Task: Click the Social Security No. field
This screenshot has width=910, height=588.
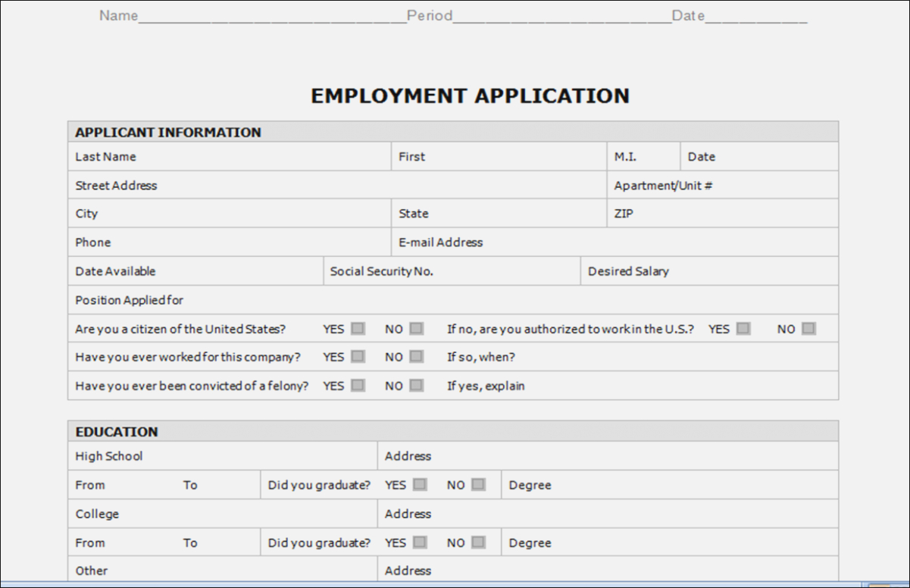Action: [x=452, y=271]
